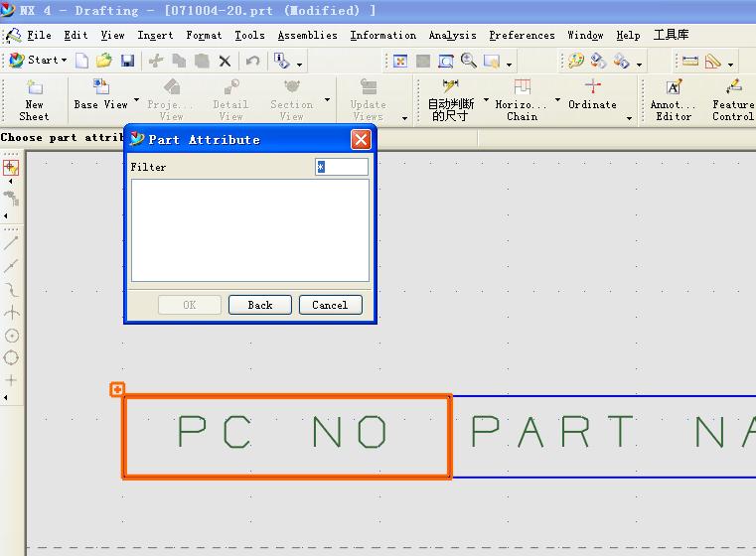Image resolution: width=756 pixels, height=556 pixels.
Task: Open the 工具库 menu
Action: click(672, 35)
